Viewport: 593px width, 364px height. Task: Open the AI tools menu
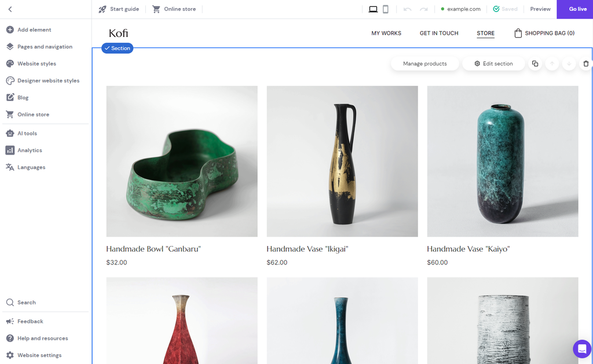pos(27,133)
